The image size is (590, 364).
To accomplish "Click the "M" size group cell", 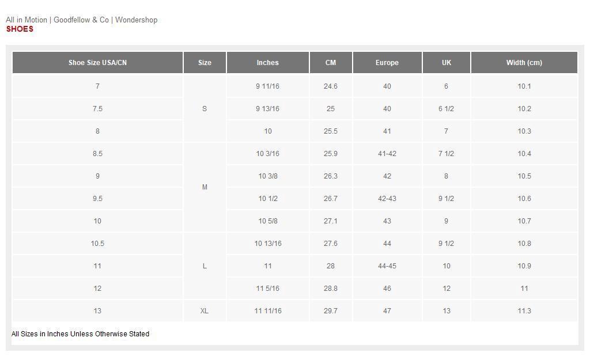I will [205, 187].
